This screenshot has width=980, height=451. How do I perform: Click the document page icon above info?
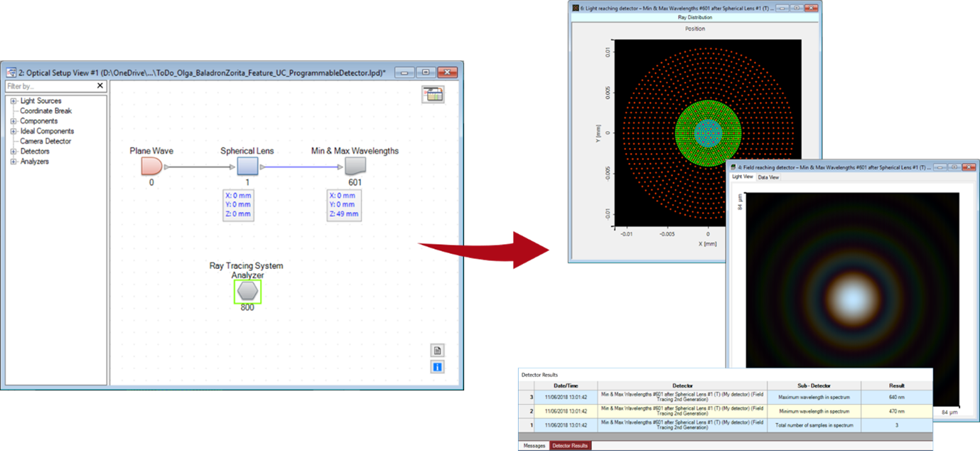pos(438,351)
